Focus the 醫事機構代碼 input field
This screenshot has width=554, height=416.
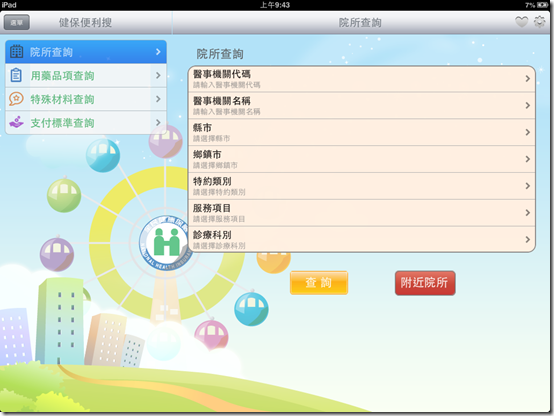coord(362,79)
